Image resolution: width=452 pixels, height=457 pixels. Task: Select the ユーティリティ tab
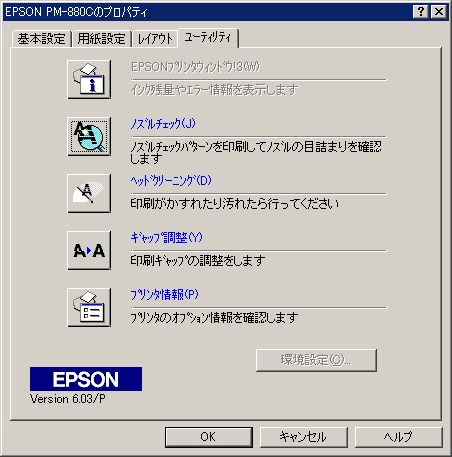[x=208, y=38]
